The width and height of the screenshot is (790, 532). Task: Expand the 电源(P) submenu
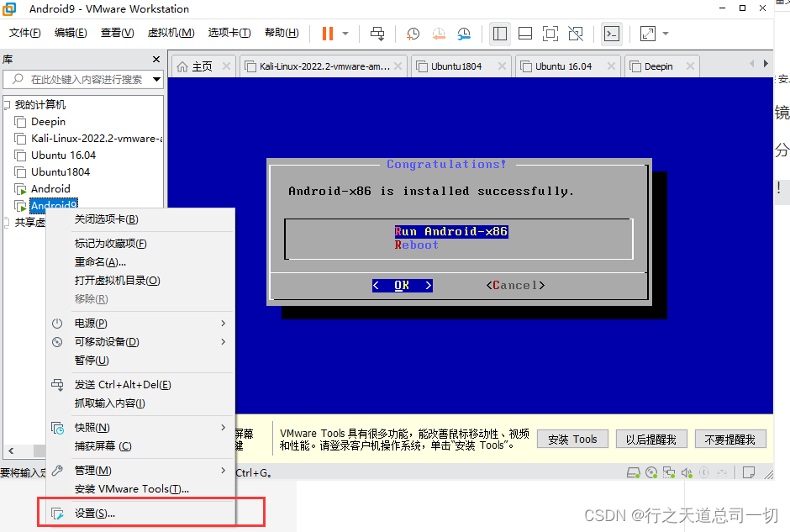coord(140,324)
